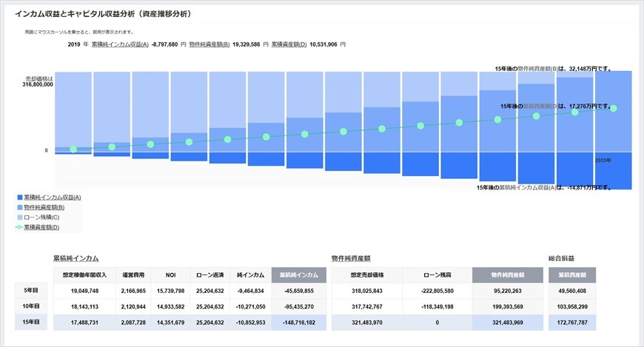
Task: Toggle 物件純資産額(B) series via legend label
Action: click(x=45, y=208)
